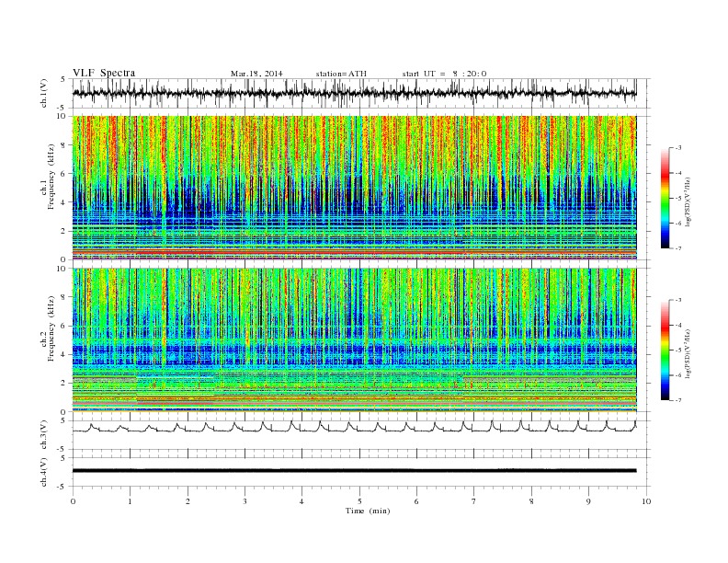Click the ch.1 voltage waveform trace
This screenshot has width=728, height=563.
354,93
